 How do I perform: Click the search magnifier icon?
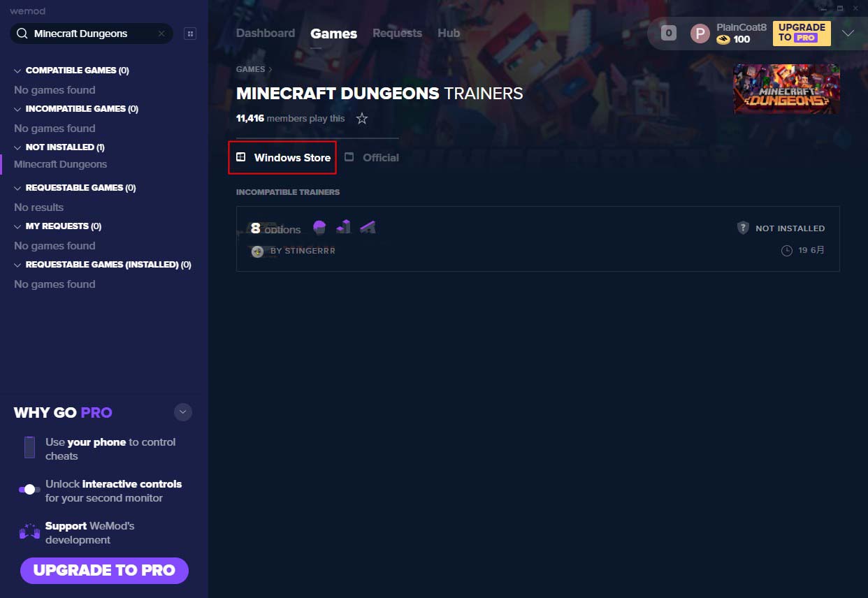pos(22,34)
